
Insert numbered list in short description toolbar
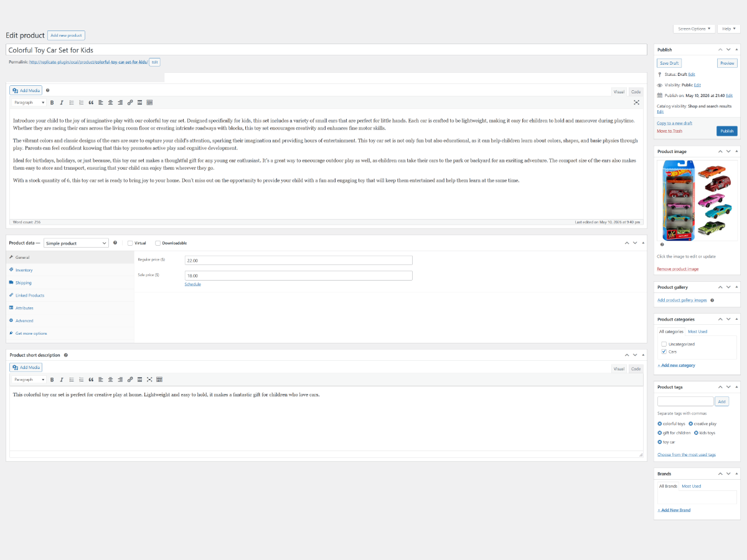coord(81,379)
